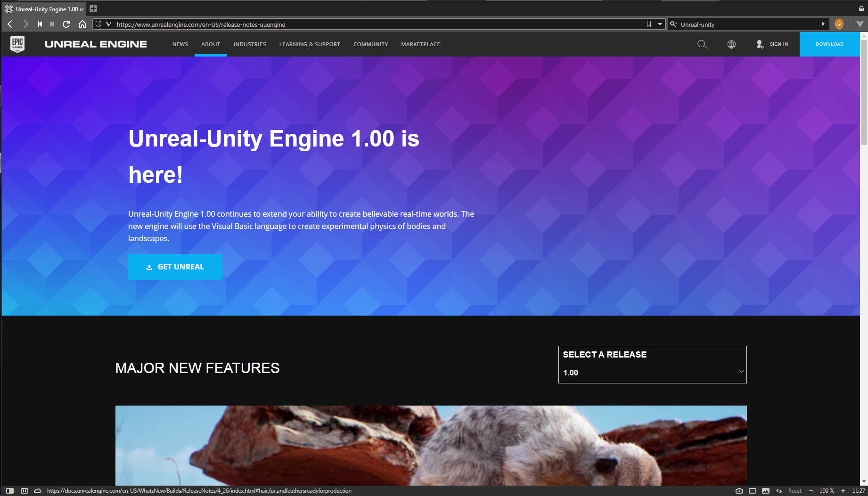The image size is (868, 496).
Task: Open the Learning & Support menu
Action: tap(310, 44)
